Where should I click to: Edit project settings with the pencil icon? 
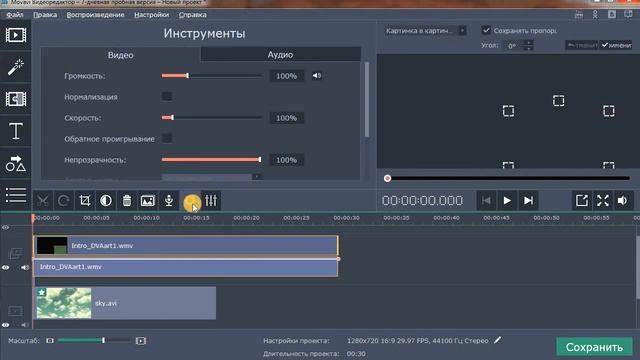tap(497, 340)
